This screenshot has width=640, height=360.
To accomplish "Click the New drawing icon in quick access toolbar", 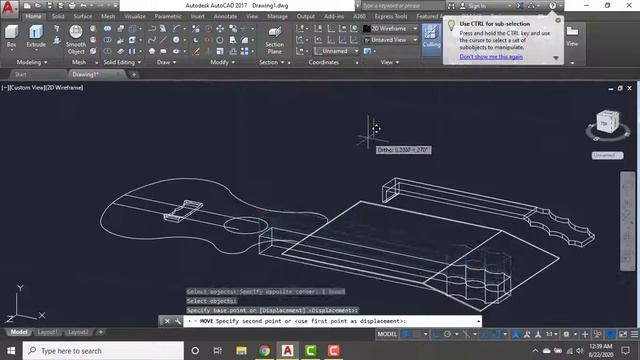I will click(27, 6).
